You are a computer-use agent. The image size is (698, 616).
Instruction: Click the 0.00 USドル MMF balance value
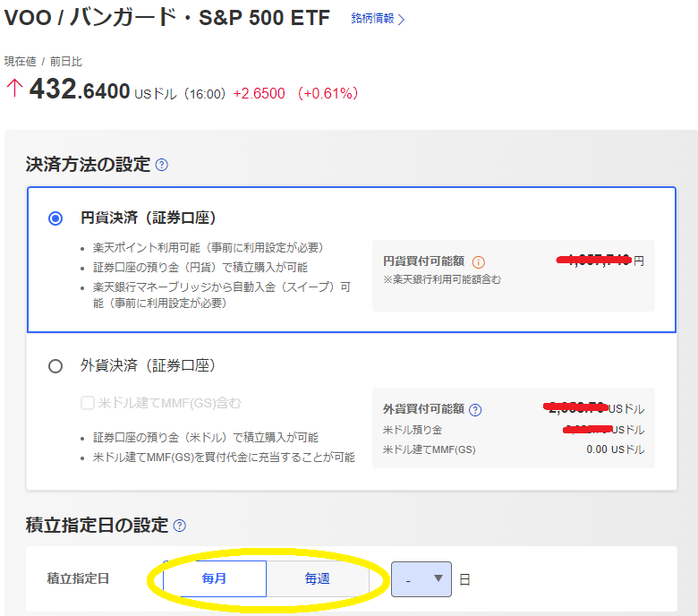click(x=615, y=449)
